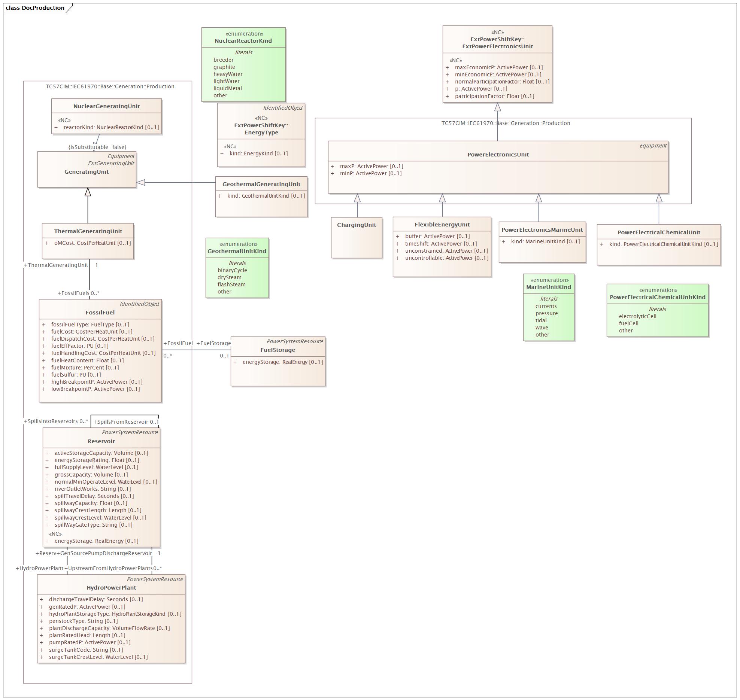Click the FossilFuels 0..* association label

tap(79, 293)
